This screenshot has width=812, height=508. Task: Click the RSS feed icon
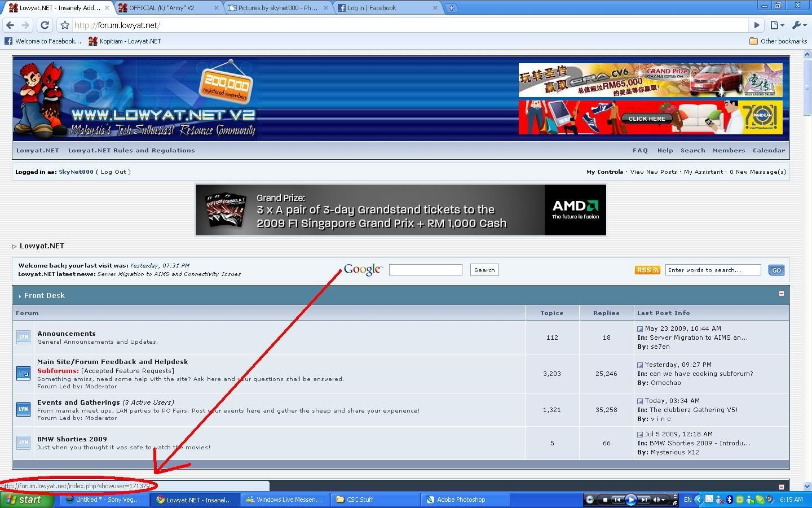coord(647,270)
